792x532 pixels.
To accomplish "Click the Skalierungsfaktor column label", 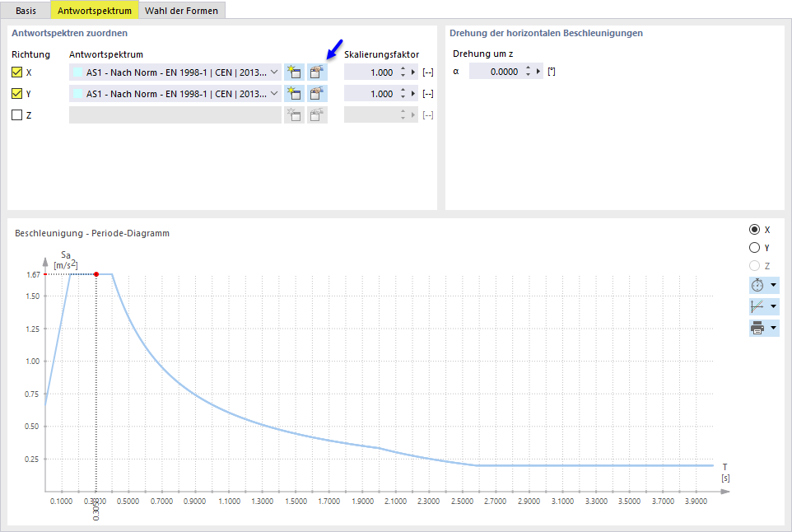I will [381, 54].
